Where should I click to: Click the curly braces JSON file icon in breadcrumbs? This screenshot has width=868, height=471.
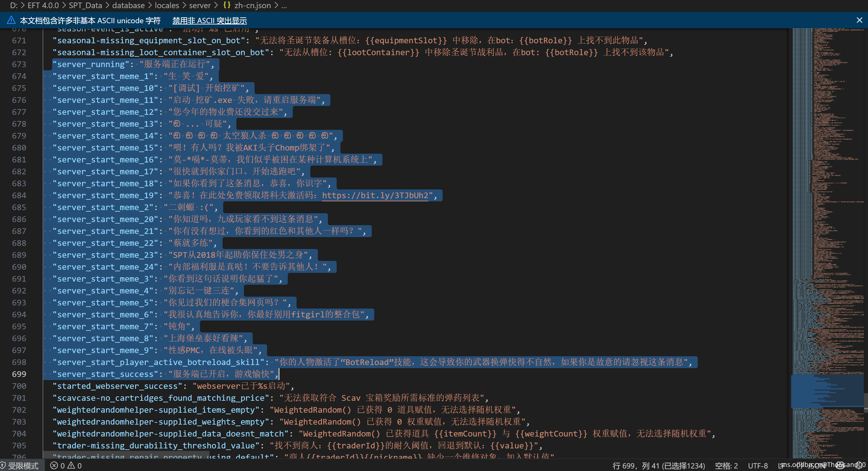(227, 5)
